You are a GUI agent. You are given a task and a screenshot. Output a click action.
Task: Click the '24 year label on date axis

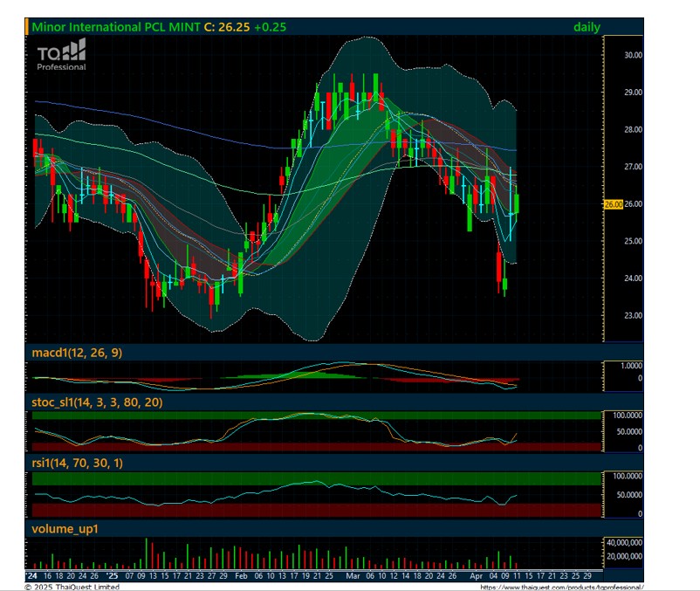31,576
